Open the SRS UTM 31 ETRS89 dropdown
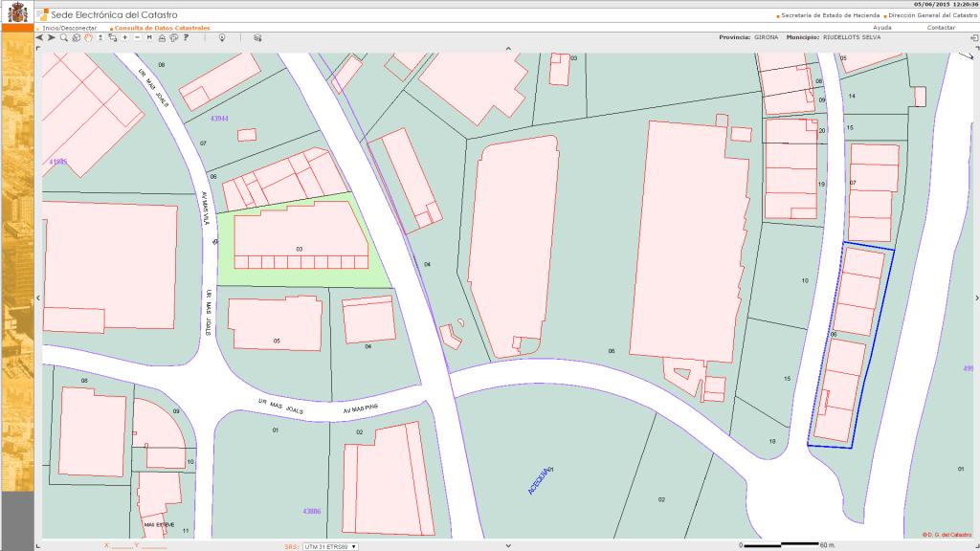 pyautogui.click(x=330, y=546)
